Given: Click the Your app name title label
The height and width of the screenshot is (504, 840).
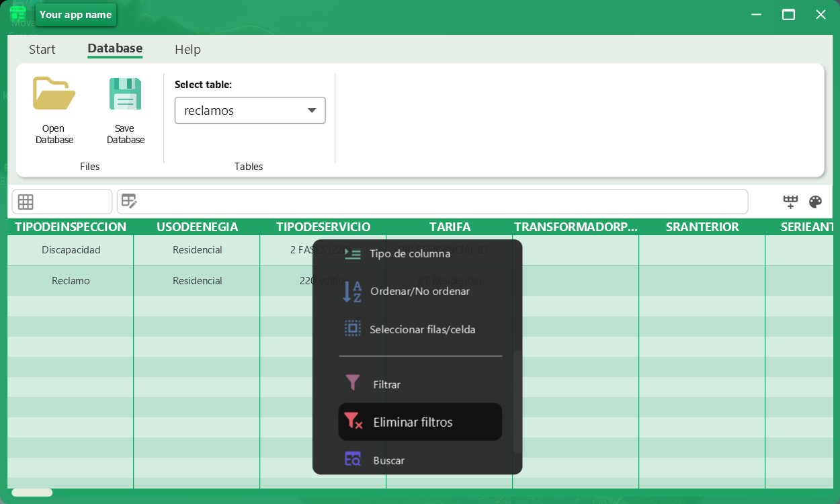Looking at the screenshot, I should [x=75, y=15].
